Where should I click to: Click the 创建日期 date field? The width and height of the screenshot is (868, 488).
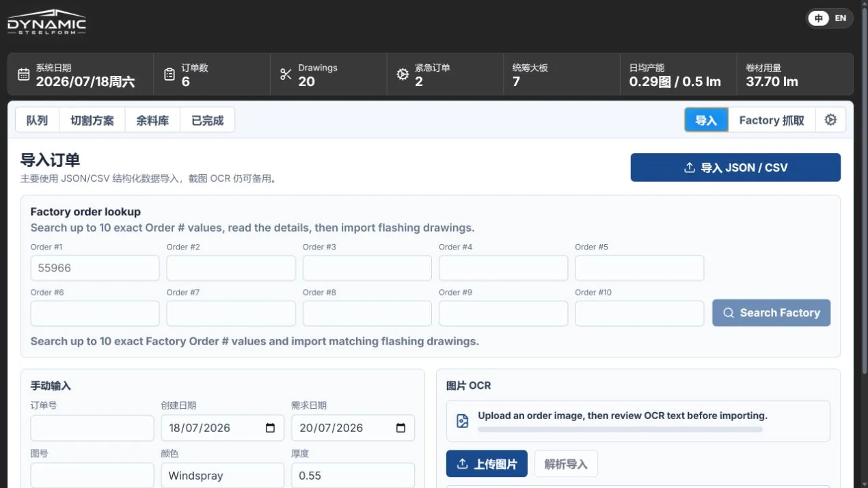(222, 428)
